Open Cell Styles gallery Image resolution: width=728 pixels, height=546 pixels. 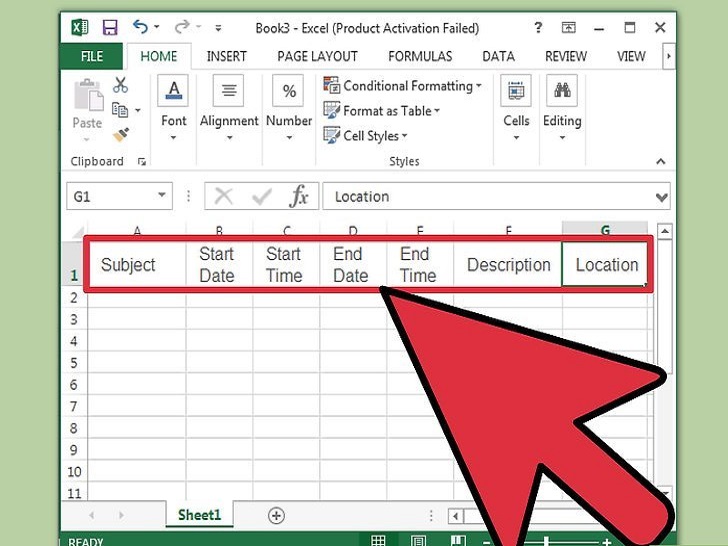click(x=365, y=136)
